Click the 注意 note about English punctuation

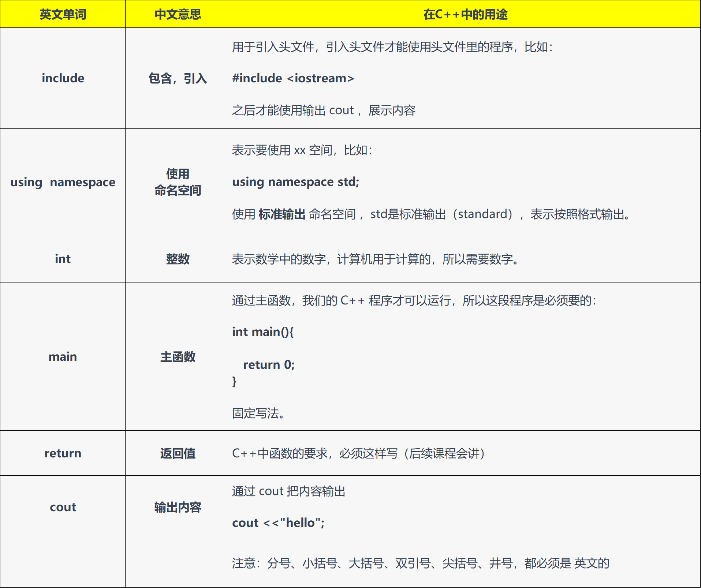420,563
